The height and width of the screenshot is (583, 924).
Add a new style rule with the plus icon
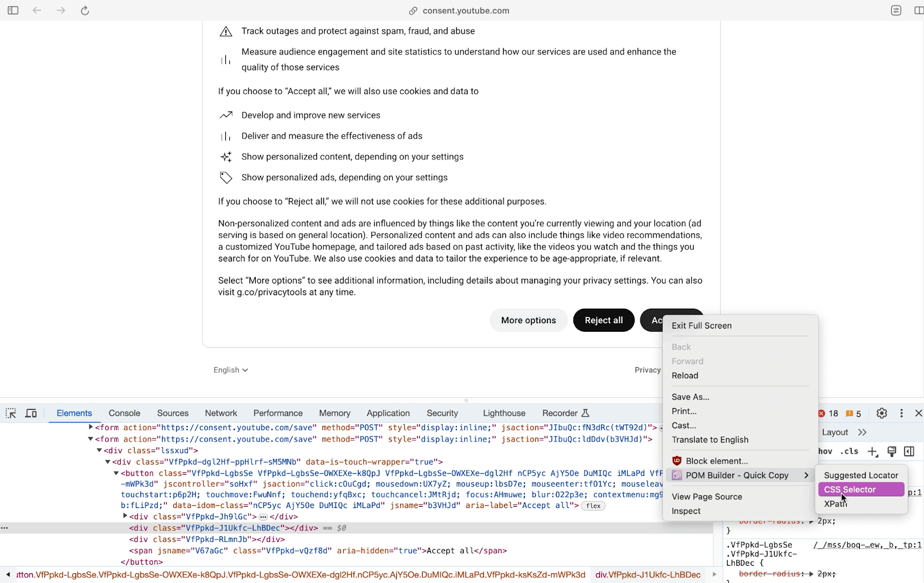coord(873,451)
